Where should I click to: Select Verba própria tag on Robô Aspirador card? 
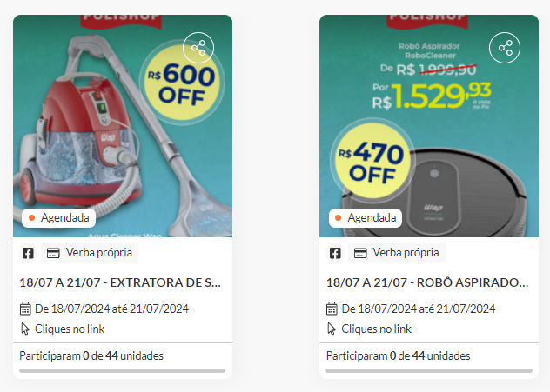[397, 253]
